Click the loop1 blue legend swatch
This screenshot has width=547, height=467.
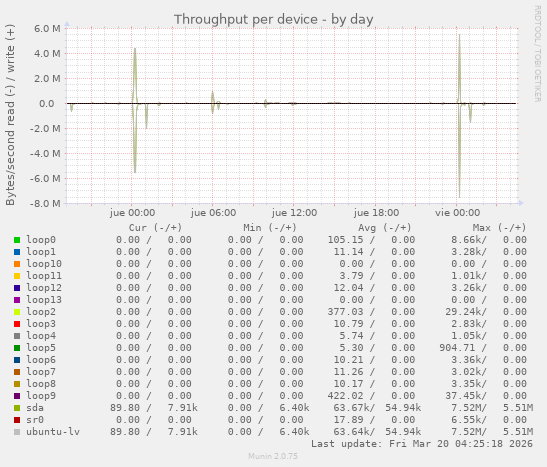(17, 252)
